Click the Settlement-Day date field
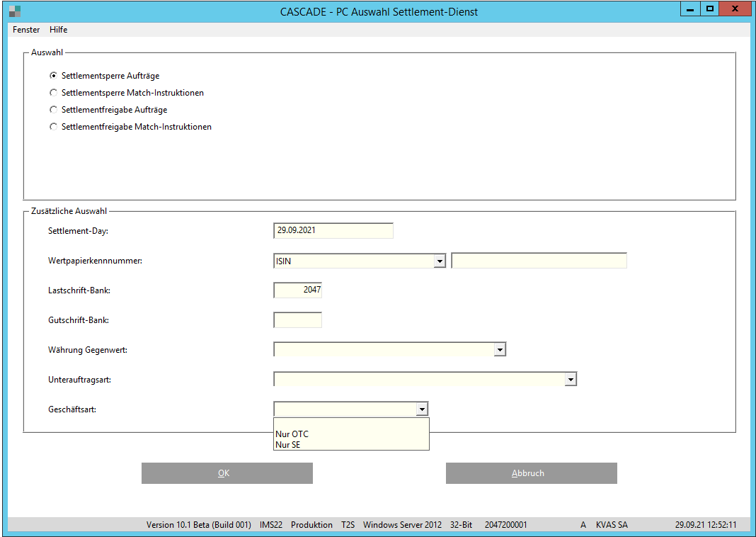 pos(333,231)
